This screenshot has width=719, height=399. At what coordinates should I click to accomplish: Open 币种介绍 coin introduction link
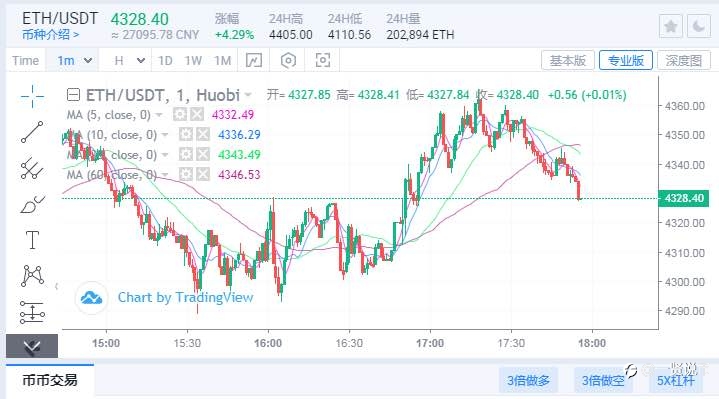[x=50, y=34]
